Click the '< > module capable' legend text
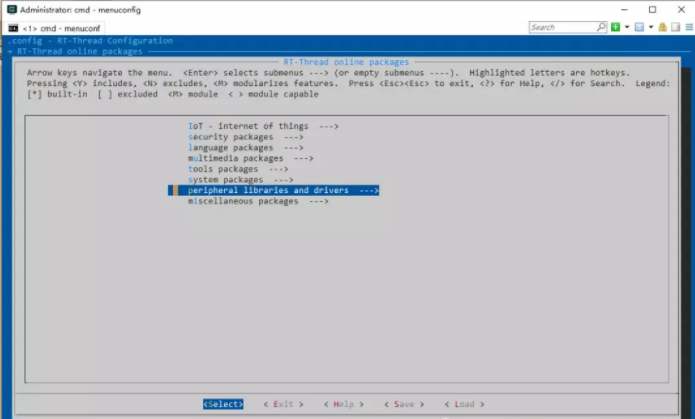Viewport: 695px width, 419px height. 273,94
